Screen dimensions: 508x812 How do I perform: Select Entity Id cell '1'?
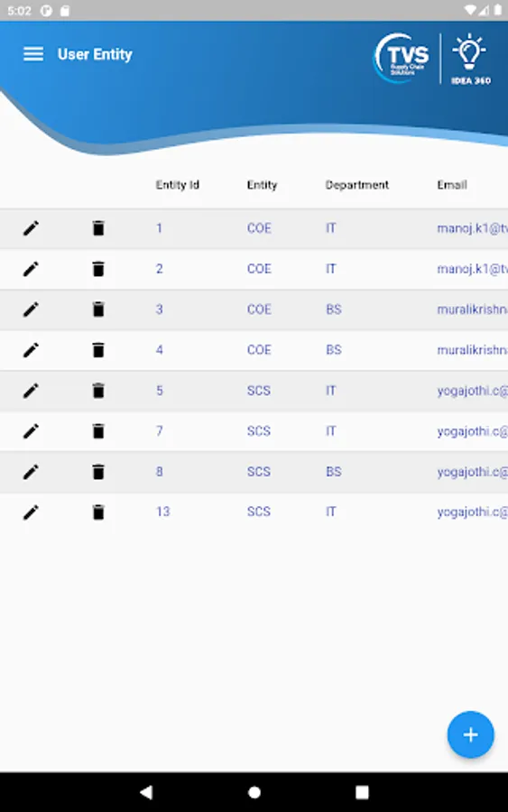(160, 228)
